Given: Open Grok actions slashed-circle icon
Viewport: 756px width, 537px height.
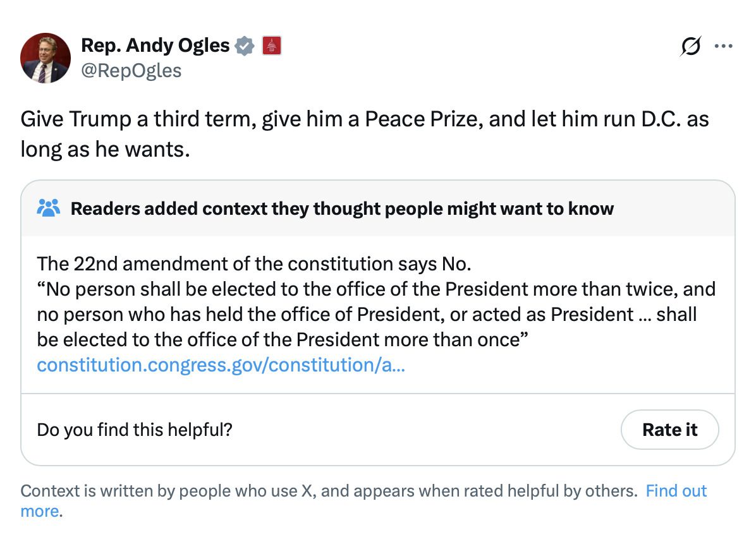Looking at the screenshot, I should tap(689, 47).
